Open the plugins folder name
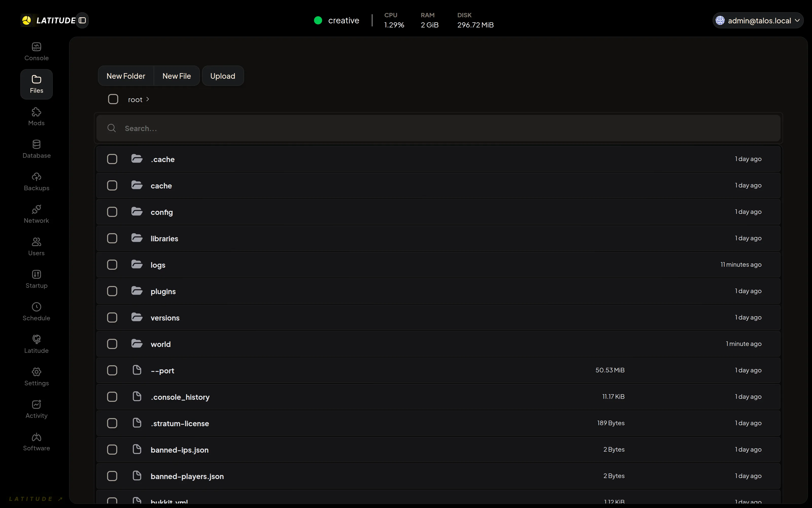The height and width of the screenshot is (508, 812). [163, 292]
